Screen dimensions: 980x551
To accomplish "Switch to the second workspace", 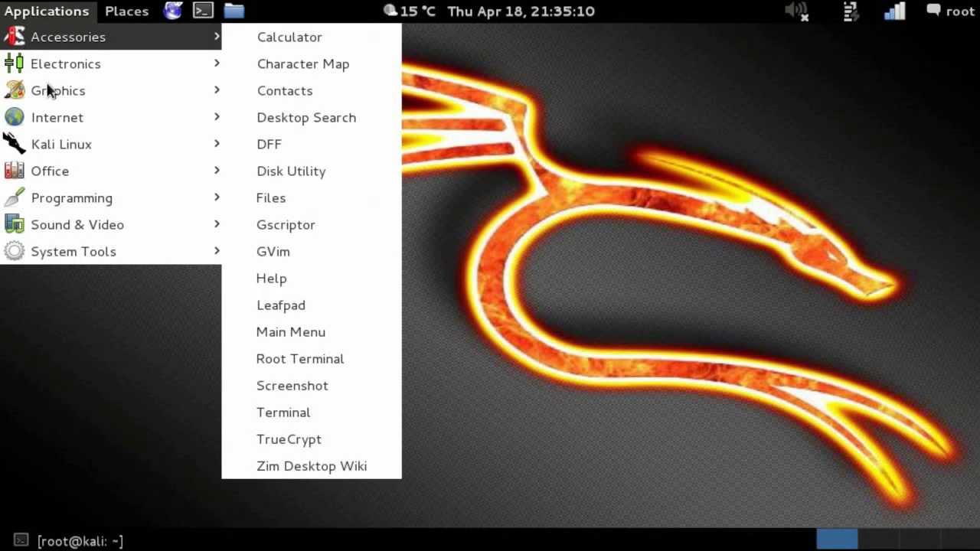I will (878, 540).
